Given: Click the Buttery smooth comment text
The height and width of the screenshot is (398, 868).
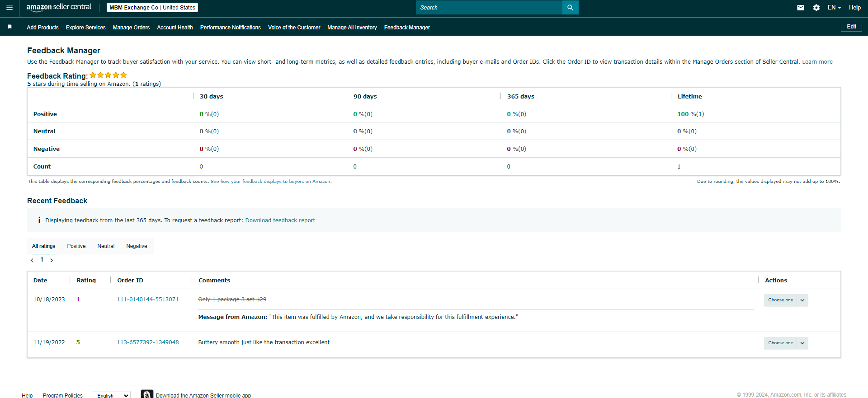Looking at the screenshot, I should 264,342.
